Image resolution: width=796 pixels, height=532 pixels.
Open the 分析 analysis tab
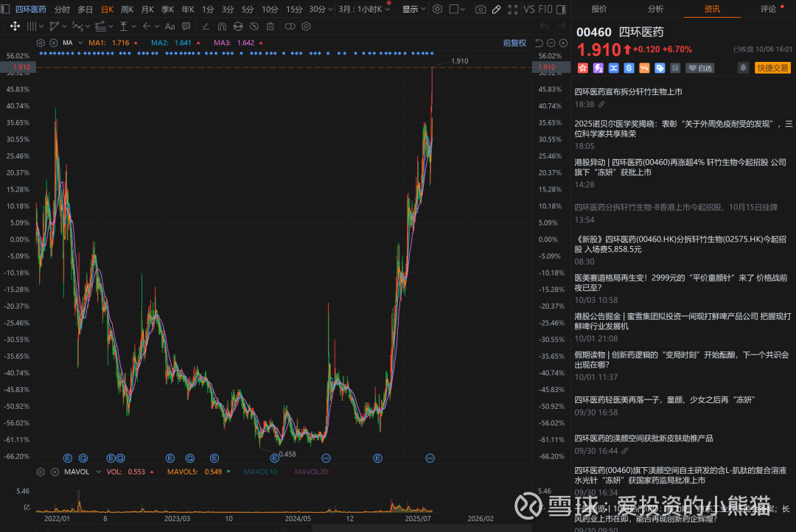[x=655, y=9]
